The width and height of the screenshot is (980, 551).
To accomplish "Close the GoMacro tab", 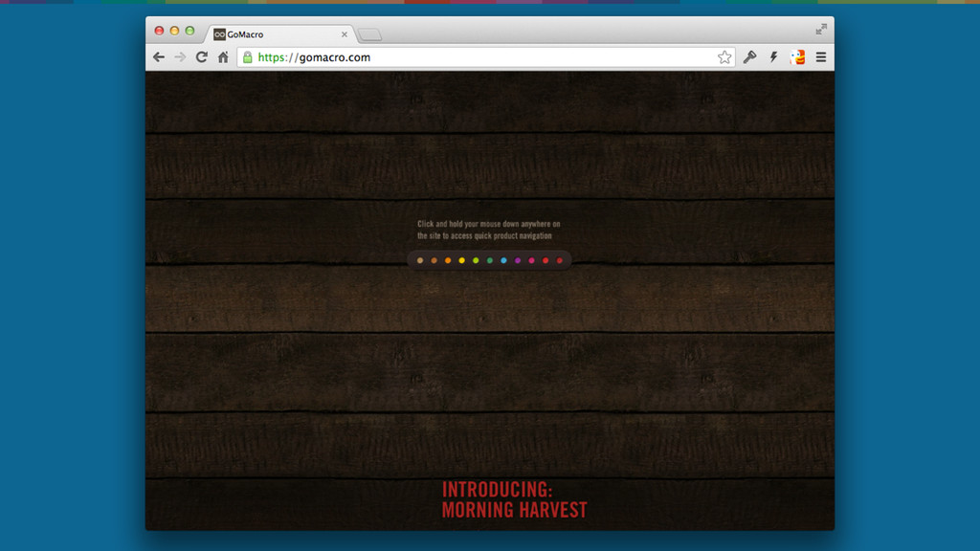I will point(345,34).
